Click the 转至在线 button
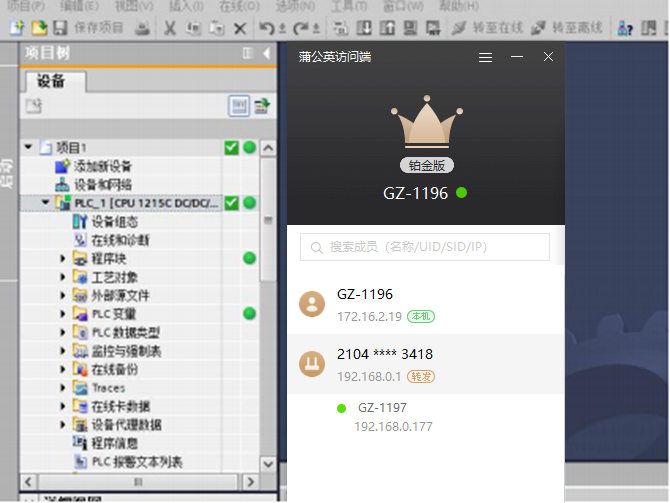The height and width of the screenshot is (503, 670). pyautogui.click(x=484, y=28)
